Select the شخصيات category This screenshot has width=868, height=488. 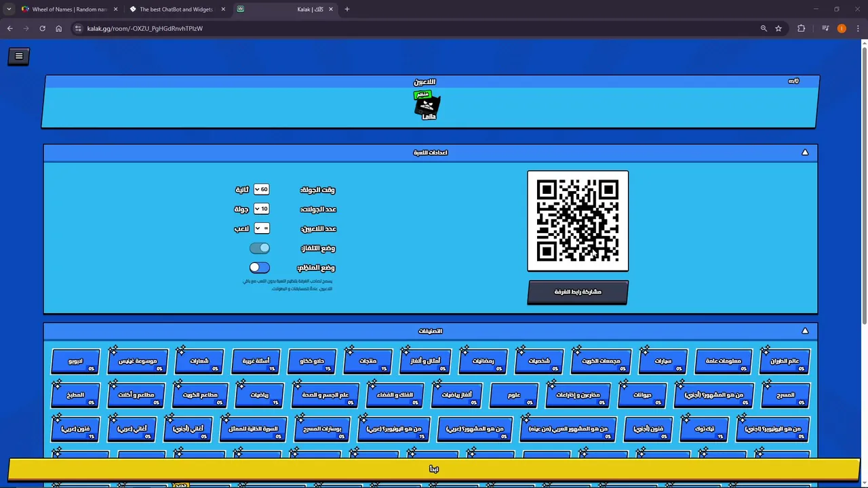539,361
